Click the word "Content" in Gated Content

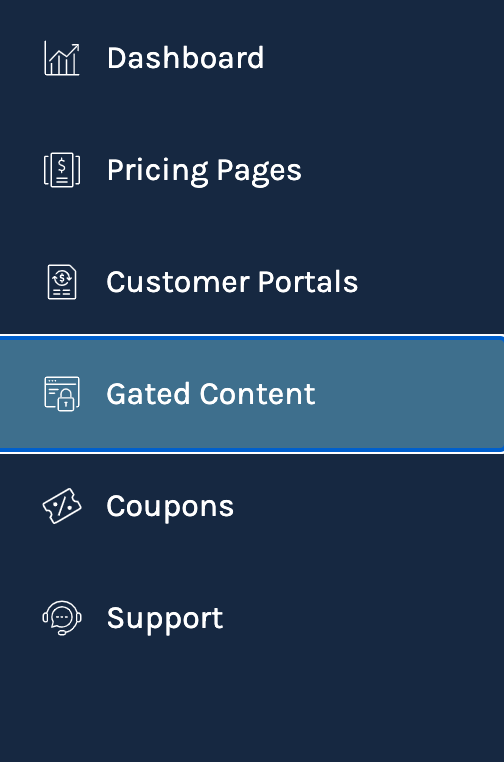[x=258, y=394]
